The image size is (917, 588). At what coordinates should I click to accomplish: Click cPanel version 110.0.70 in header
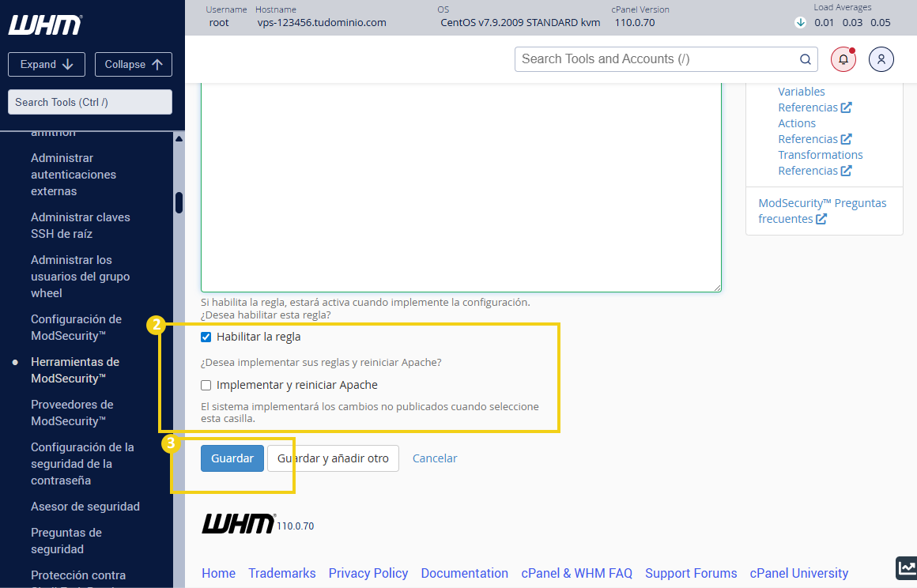[635, 23]
